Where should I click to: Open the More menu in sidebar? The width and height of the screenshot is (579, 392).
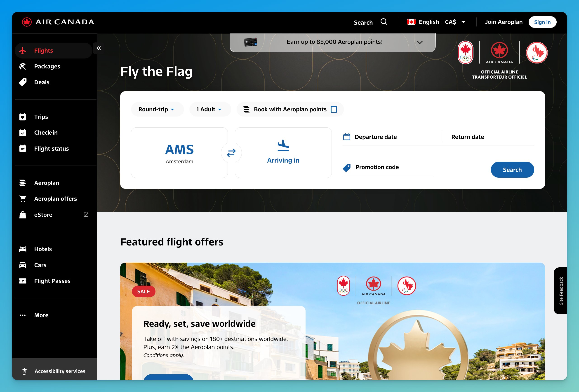[41, 315]
